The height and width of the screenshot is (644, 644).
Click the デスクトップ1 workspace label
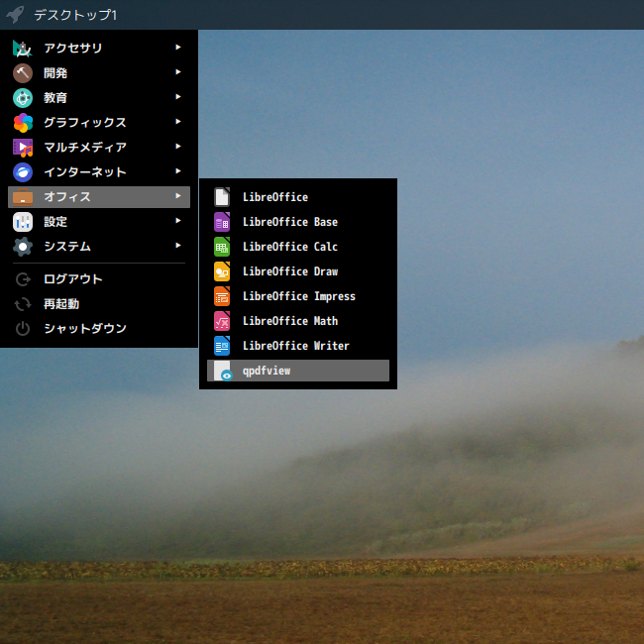click(75, 15)
